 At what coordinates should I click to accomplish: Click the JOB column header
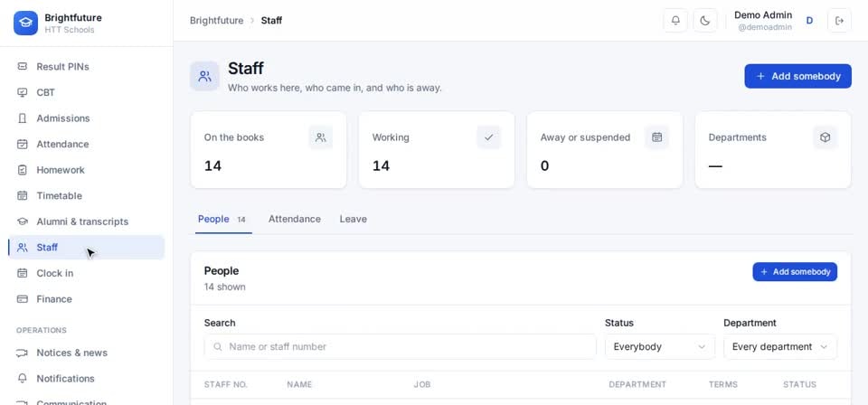[x=422, y=384]
